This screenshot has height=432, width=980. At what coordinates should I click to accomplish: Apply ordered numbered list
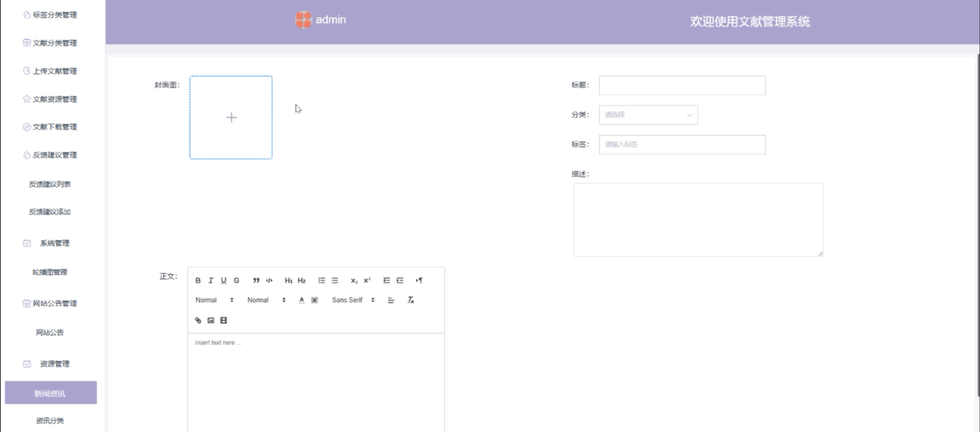tap(321, 281)
